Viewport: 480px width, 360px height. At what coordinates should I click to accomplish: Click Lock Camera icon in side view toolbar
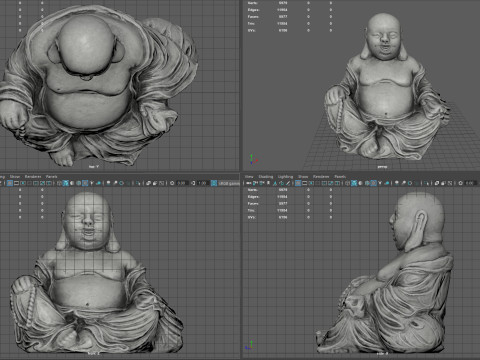tap(255, 183)
